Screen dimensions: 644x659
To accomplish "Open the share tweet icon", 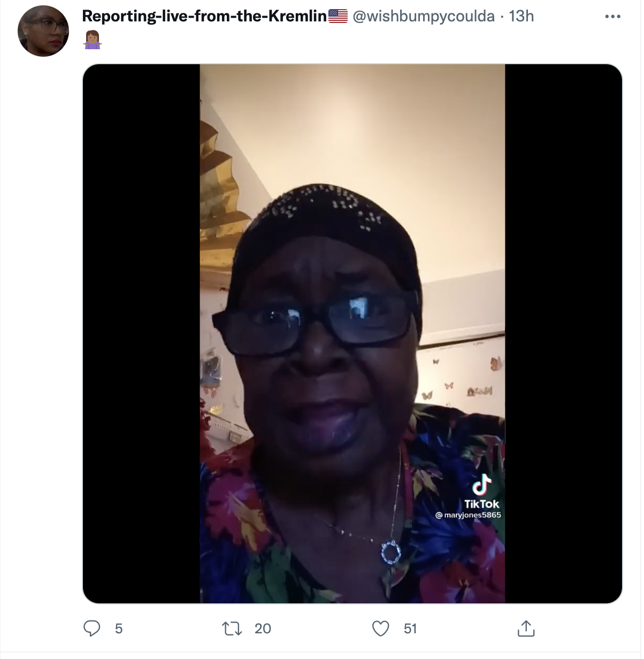I will 526,628.
